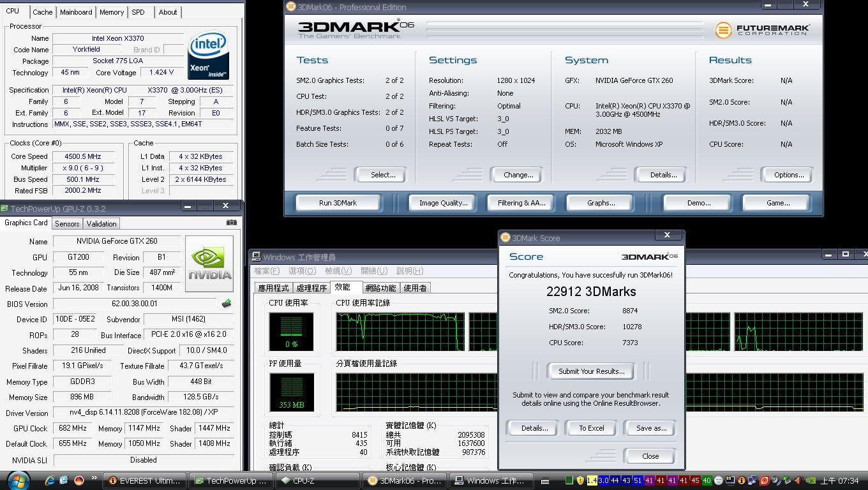
Task: Open Task Manager 網路功能 tab
Action: tap(380, 288)
